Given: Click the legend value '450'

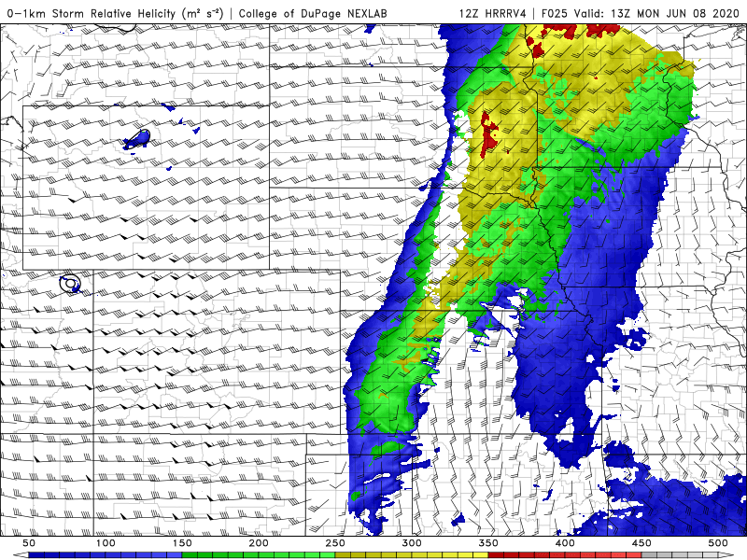Looking at the screenshot, I should point(641,543).
